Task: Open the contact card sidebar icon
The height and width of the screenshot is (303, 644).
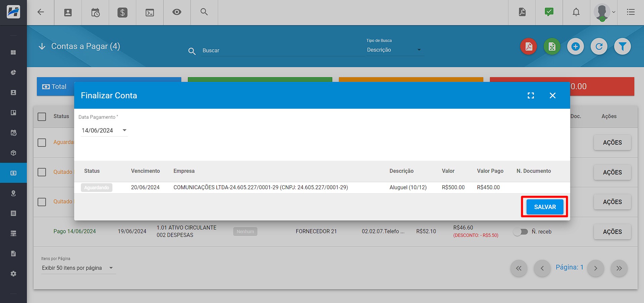Action: tap(13, 93)
